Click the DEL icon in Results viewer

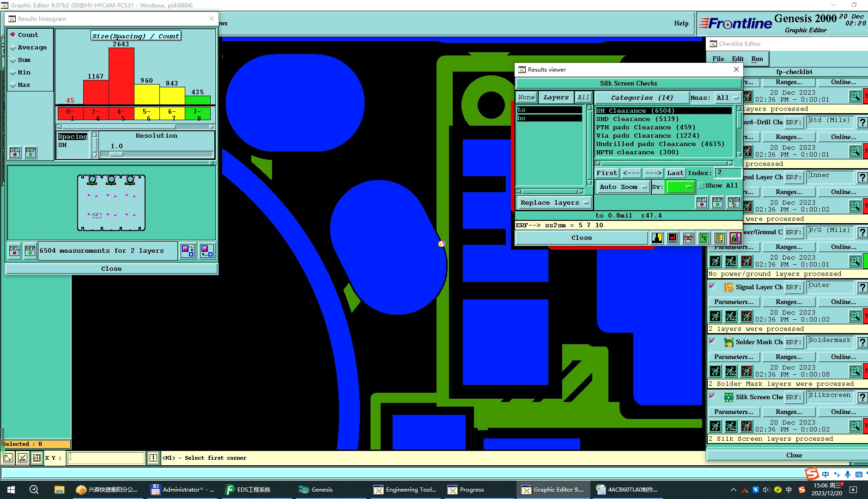[x=702, y=202]
